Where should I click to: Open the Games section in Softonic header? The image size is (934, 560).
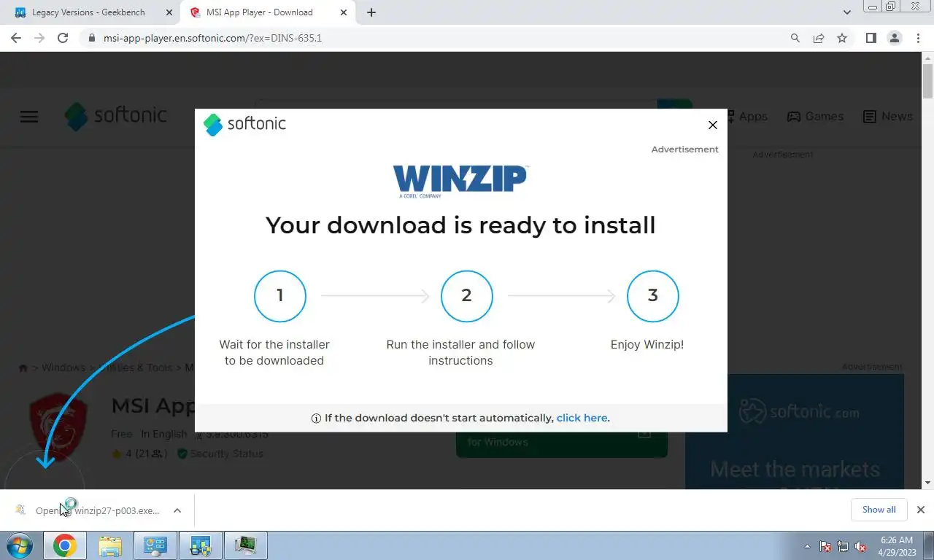coord(815,117)
